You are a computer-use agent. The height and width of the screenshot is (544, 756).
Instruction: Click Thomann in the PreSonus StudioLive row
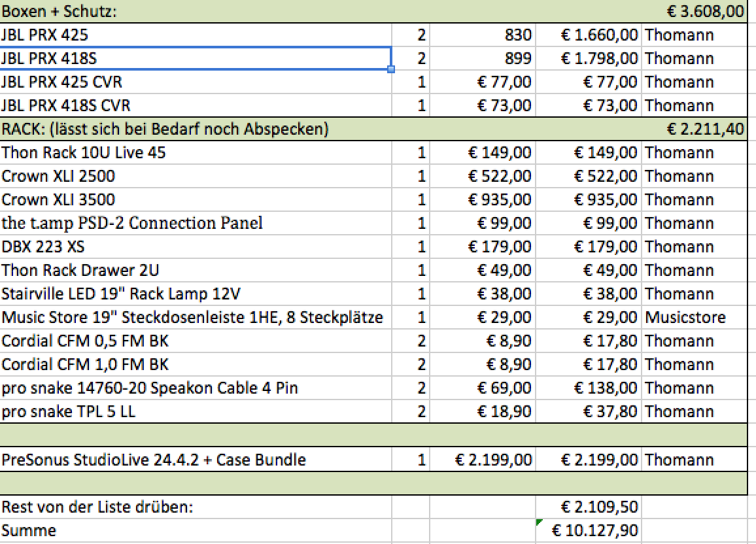click(x=695, y=459)
